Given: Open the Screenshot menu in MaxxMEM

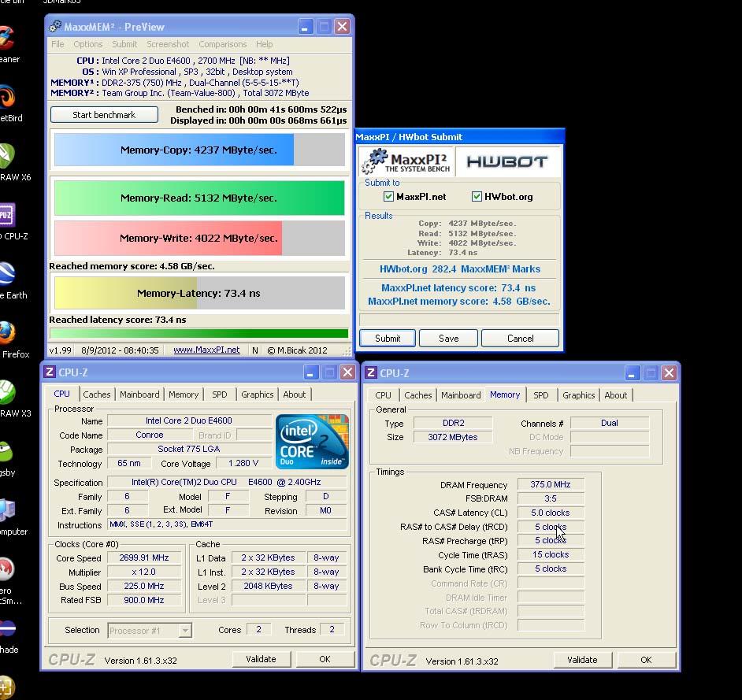Looking at the screenshot, I should [x=168, y=44].
